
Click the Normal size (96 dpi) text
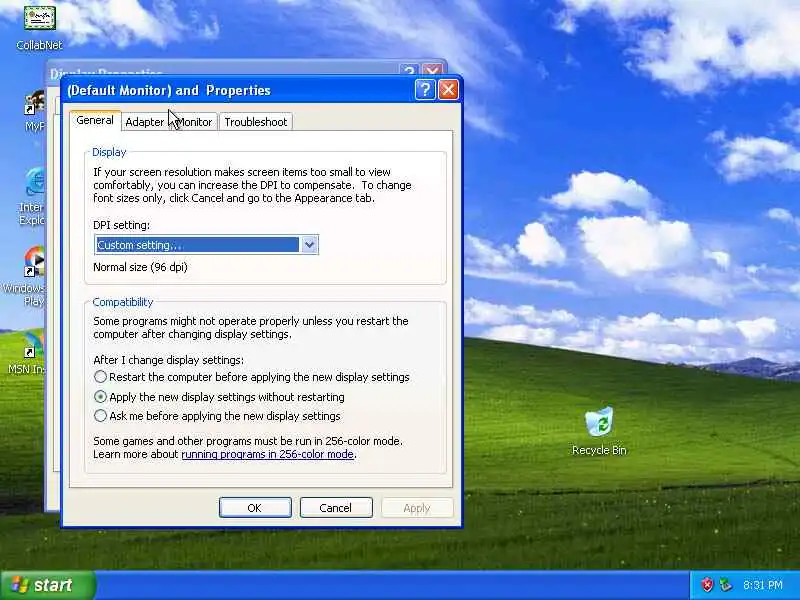point(140,267)
